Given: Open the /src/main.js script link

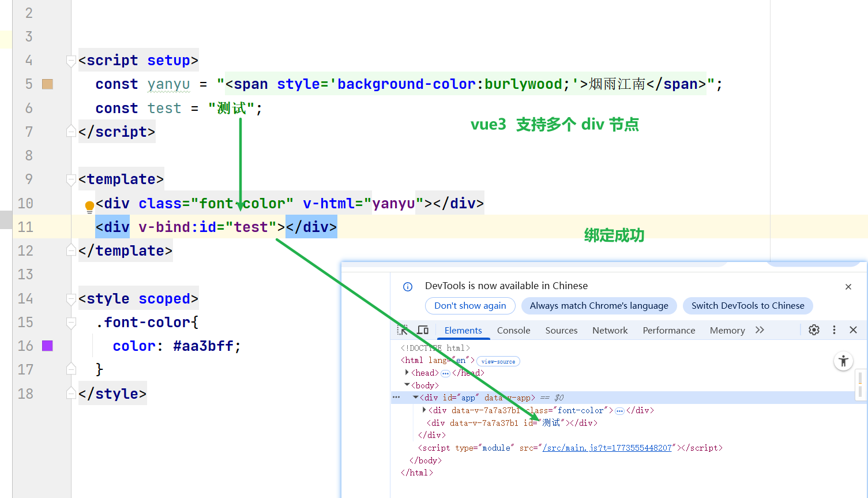Looking at the screenshot, I should (x=607, y=448).
